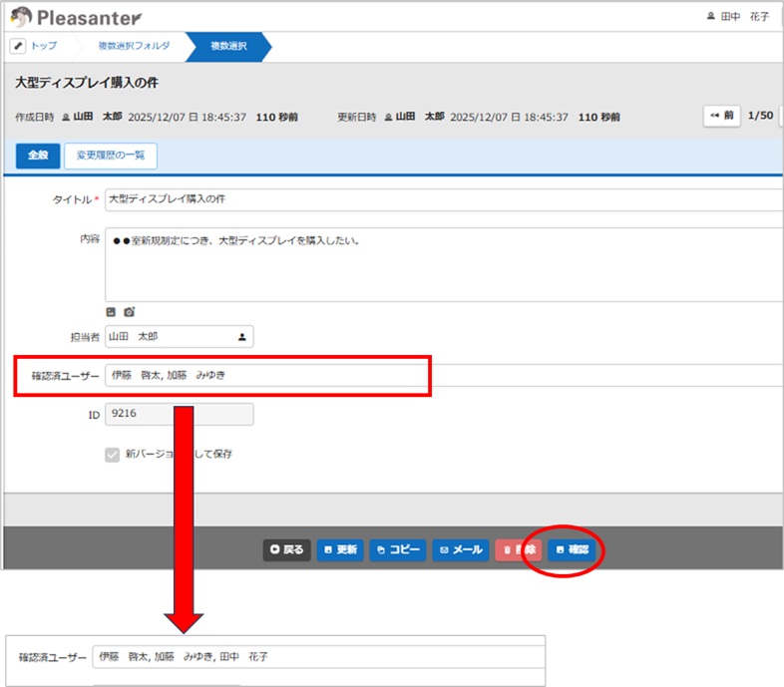
Task: Select the 全般 tab
Action: [37, 156]
